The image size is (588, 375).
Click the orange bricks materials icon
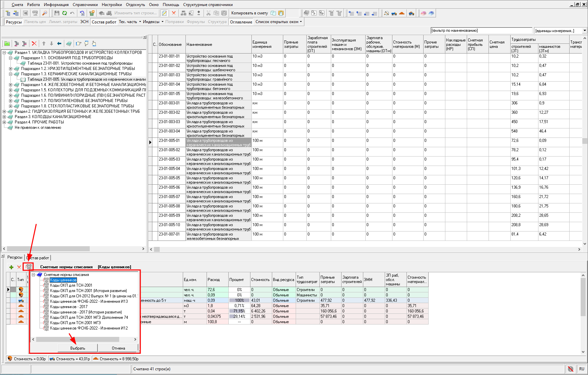point(402,13)
